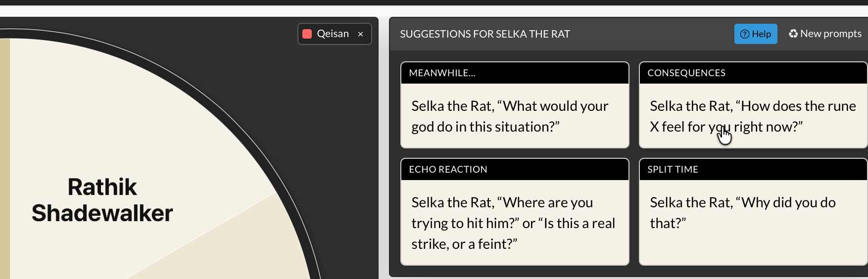Image resolution: width=868 pixels, height=279 pixels.
Task: Click the darker beige wheel segment below Rathik
Action: (238, 247)
